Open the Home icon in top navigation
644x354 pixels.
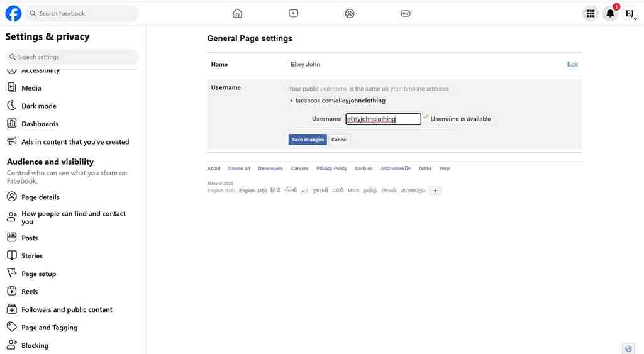pos(237,14)
